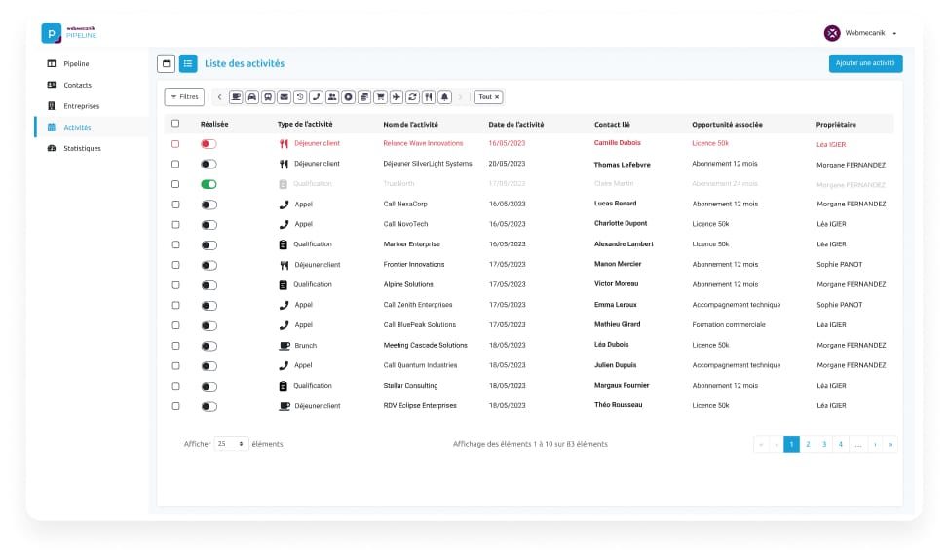Remove the Tout filter tag

pos(497,97)
